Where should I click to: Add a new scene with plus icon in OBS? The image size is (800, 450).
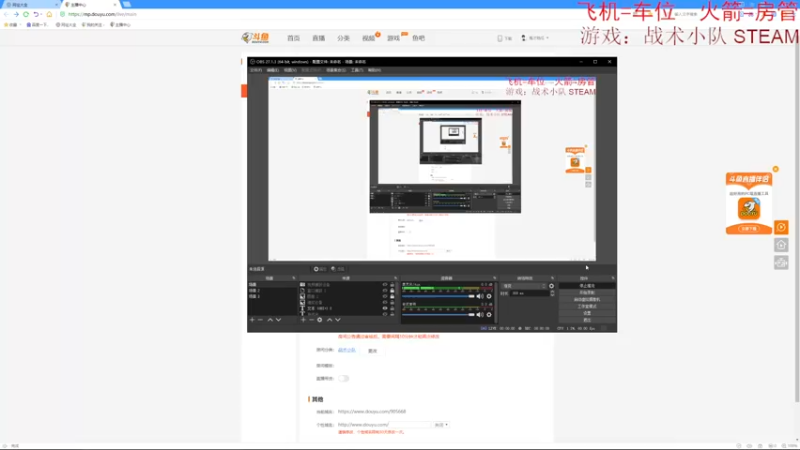click(252, 320)
